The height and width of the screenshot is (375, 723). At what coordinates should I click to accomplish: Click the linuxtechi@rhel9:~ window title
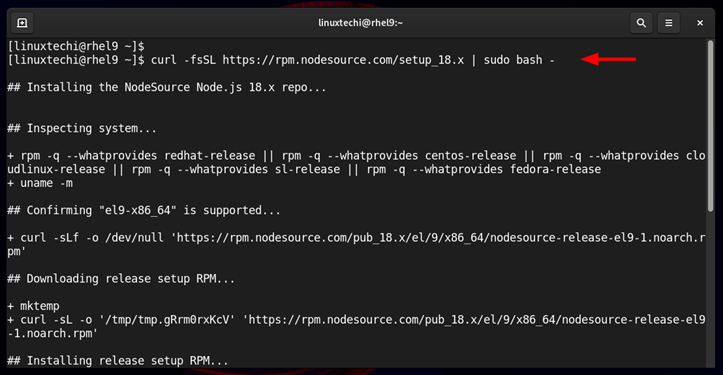click(361, 23)
